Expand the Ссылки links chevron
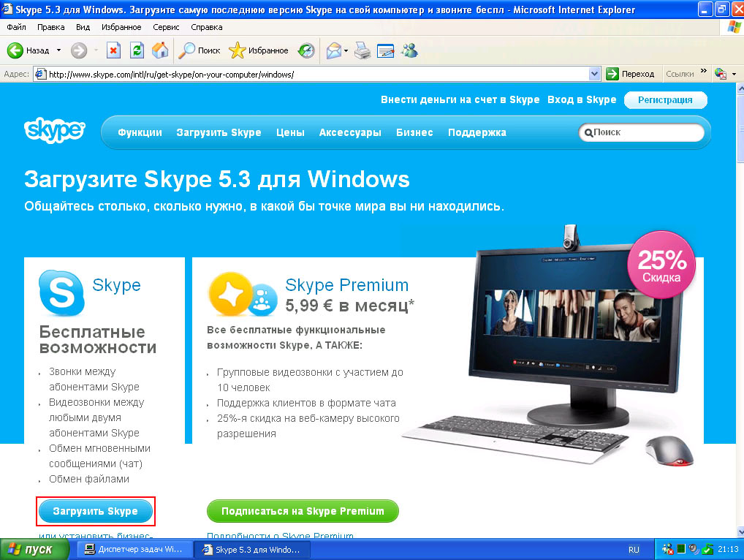The width and height of the screenshot is (744, 560). (704, 71)
